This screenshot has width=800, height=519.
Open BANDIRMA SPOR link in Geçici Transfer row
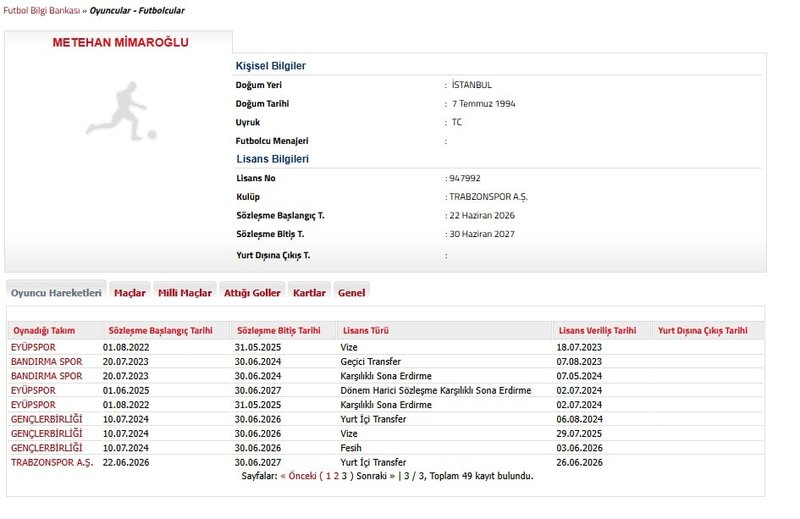46,361
